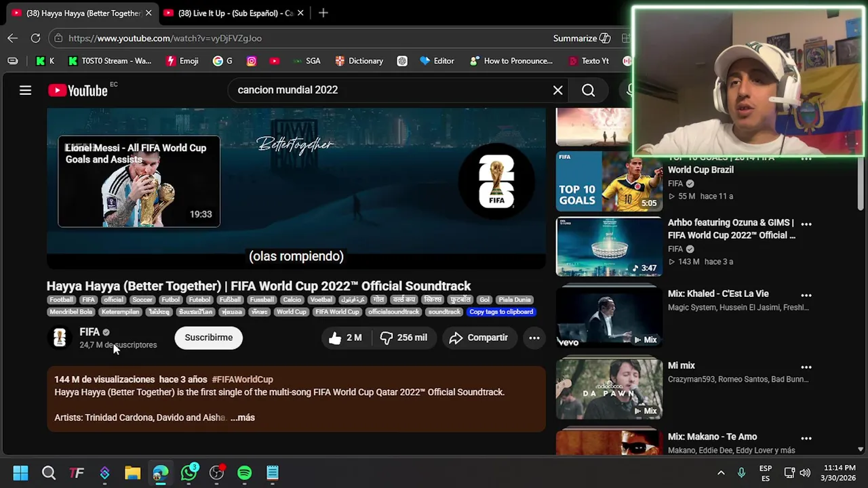Reload the page with the refresh icon
Viewport: 868px width, 488px height.
(35, 38)
